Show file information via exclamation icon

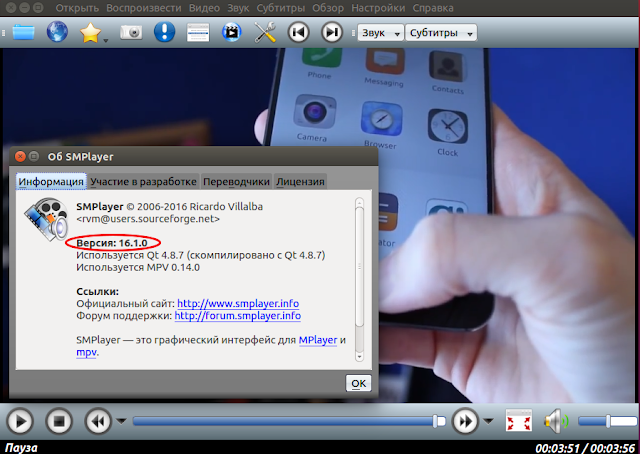[164, 32]
